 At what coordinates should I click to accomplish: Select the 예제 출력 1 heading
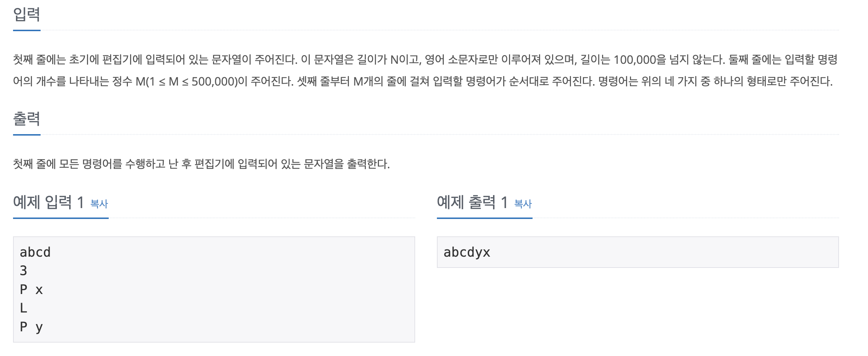(472, 202)
